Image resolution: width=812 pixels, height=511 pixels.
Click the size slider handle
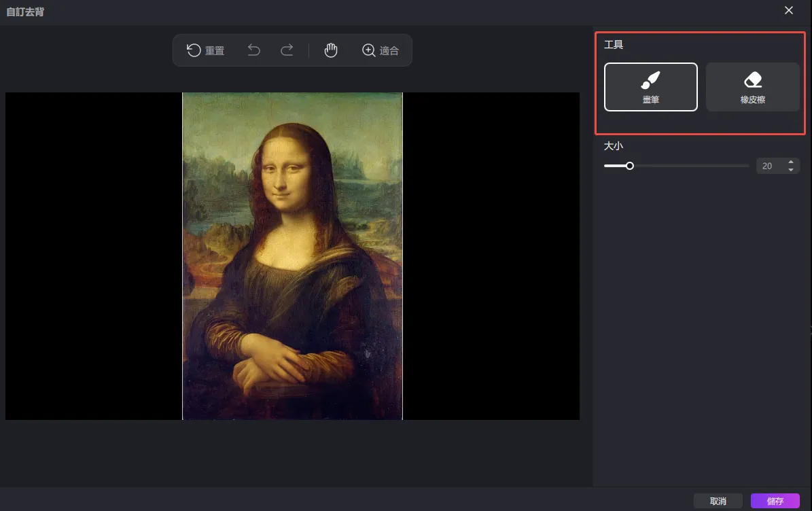pos(630,166)
